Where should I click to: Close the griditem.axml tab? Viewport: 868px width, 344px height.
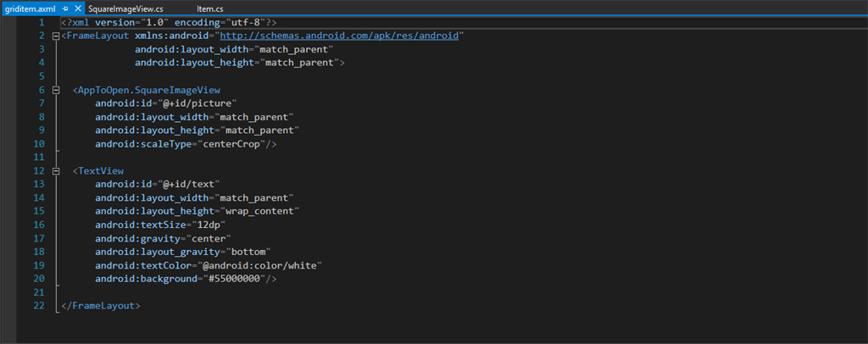point(77,8)
